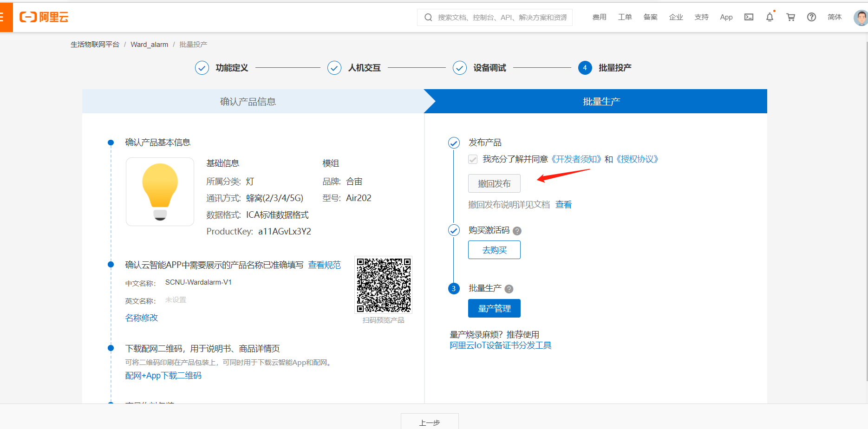868x429 pixels.
Task: Open the 简体 language selector
Action: [x=835, y=17]
